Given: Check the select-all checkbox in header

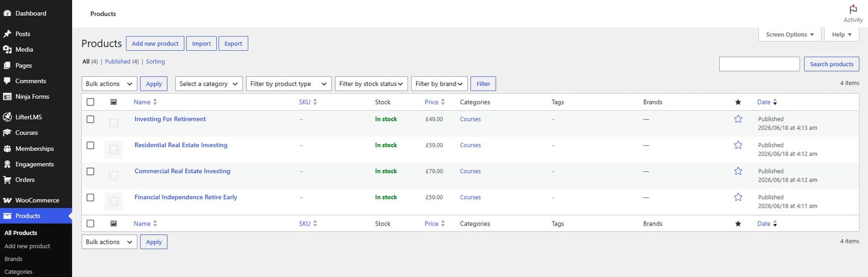Looking at the screenshot, I should (x=91, y=102).
